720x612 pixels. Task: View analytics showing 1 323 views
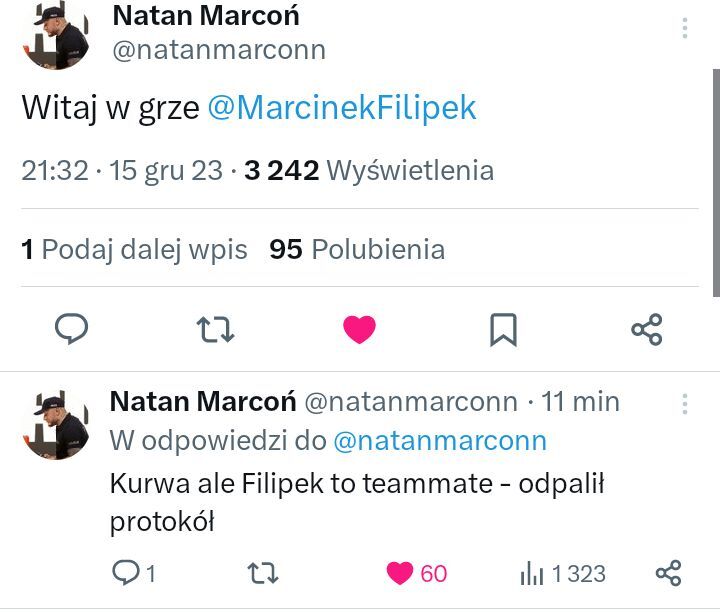click(x=562, y=573)
